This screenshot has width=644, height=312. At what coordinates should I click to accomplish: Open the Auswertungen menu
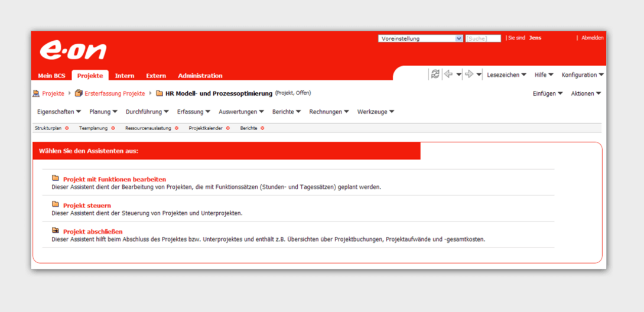pyautogui.click(x=241, y=112)
